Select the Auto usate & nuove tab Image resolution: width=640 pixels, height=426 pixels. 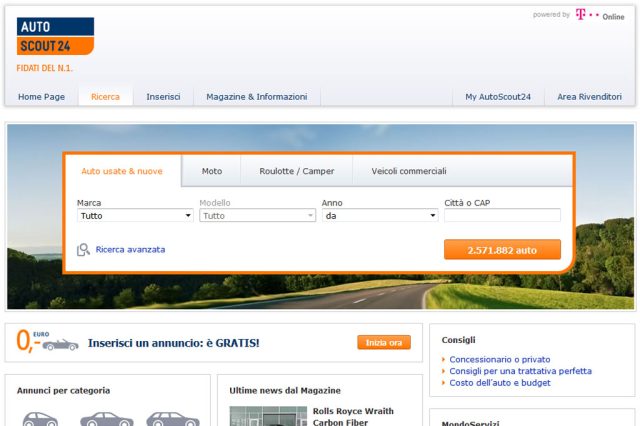pos(122,171)
